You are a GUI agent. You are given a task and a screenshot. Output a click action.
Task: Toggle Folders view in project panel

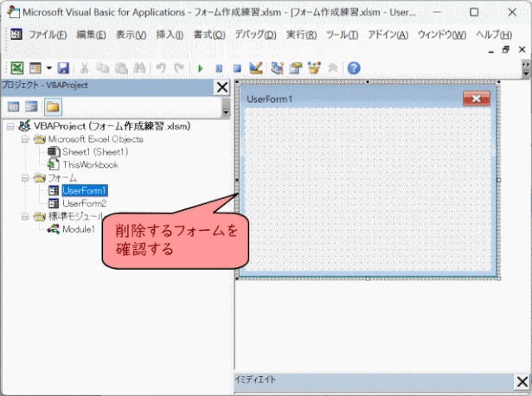coord(53,107)
